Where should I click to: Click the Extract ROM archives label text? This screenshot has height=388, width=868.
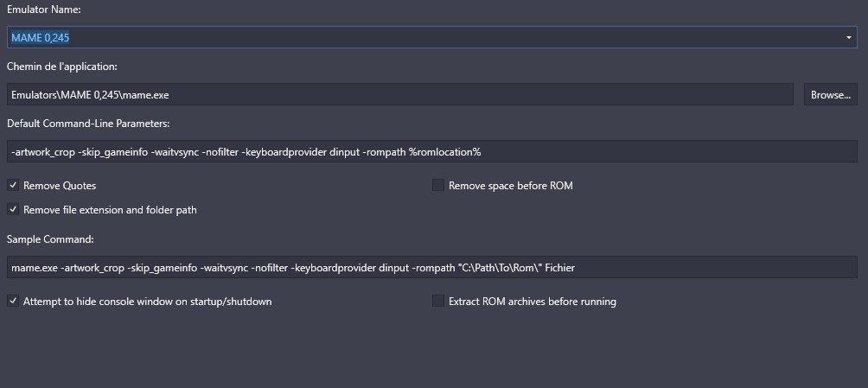[x=532, y=302]
